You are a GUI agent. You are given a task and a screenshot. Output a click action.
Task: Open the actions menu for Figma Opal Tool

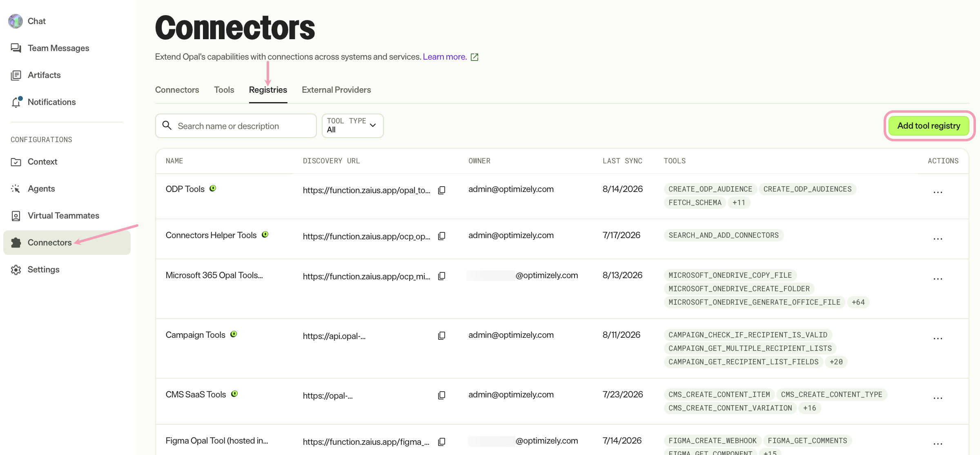[x=938, y=444]
